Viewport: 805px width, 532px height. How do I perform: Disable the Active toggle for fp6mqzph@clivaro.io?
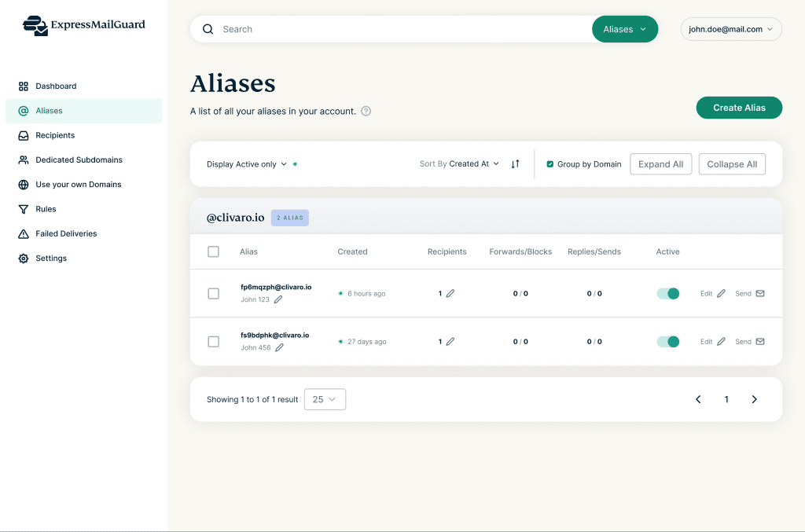[667, 293]
